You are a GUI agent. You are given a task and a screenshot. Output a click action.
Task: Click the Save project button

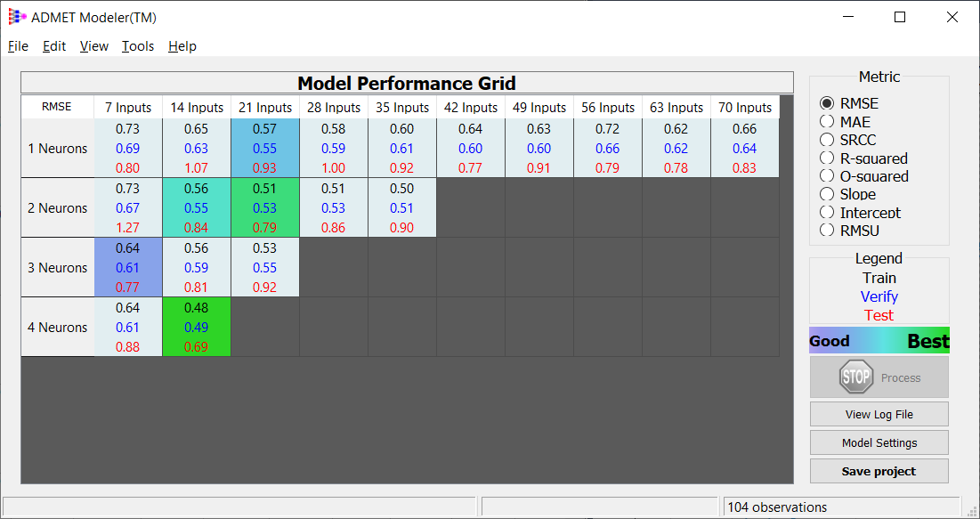point(879,471)
